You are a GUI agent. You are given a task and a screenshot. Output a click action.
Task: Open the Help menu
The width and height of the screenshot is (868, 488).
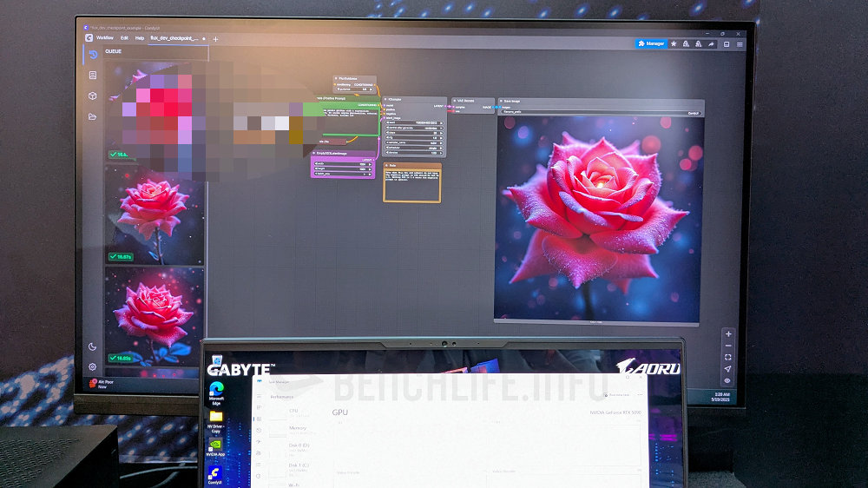[140, 38]
